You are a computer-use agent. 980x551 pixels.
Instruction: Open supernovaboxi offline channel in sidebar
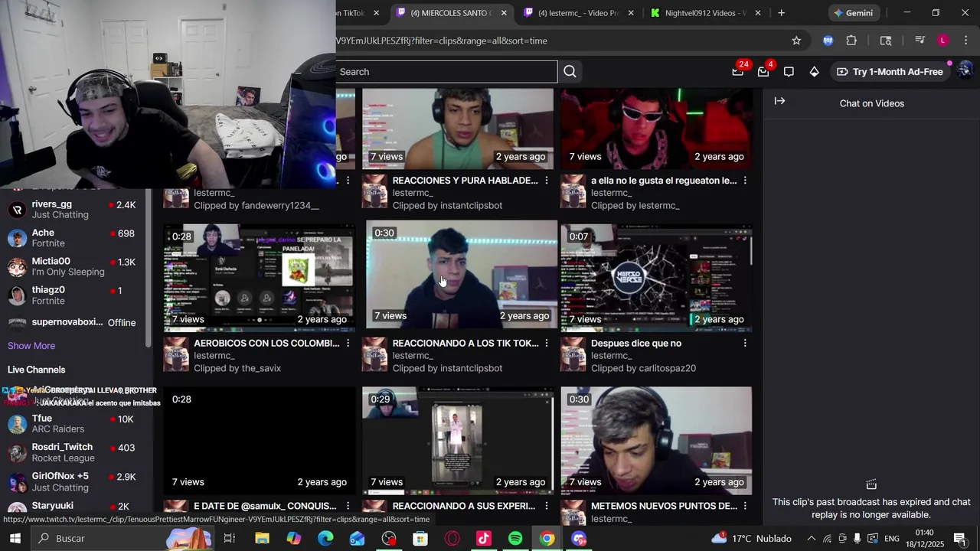[73, 322]
